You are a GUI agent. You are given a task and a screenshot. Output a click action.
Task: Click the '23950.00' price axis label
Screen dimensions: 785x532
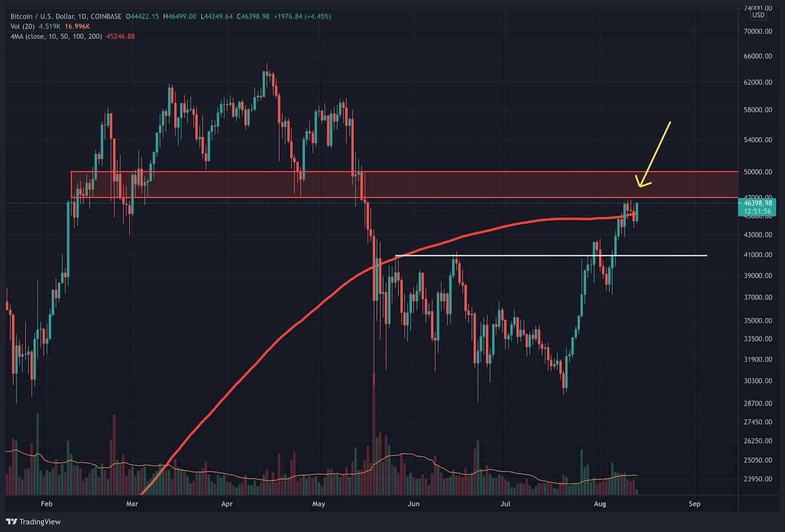click(758, 479)
